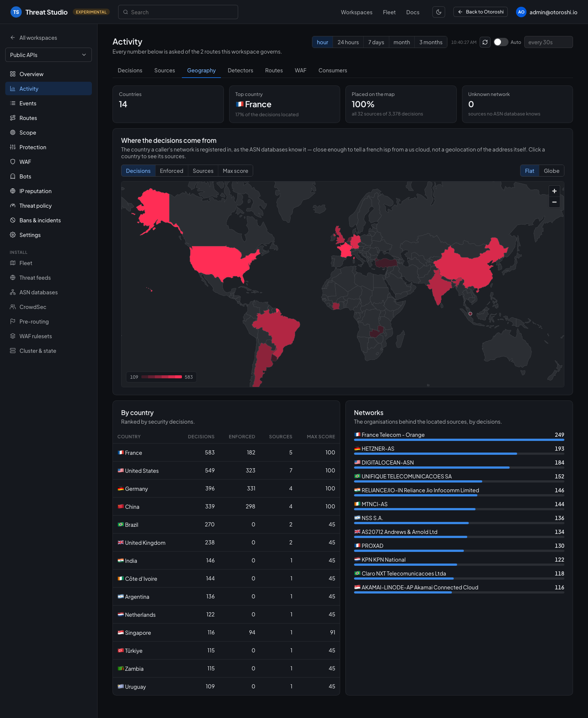The image size is (588, 718).
Task: Click the IP reputation globe icon
Action: coord(13,191)
